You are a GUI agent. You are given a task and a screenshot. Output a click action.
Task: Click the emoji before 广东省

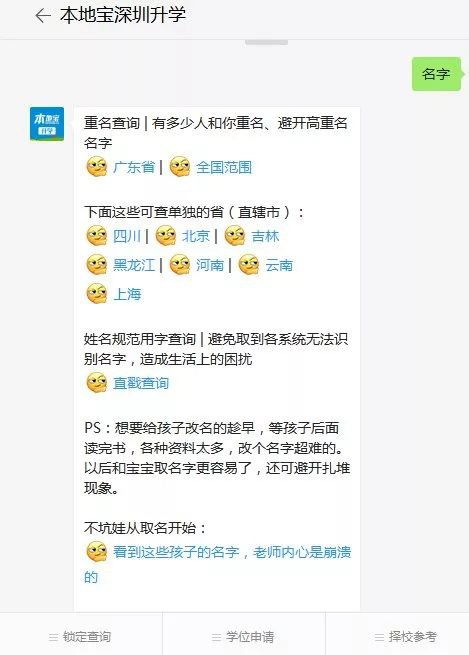point(97,167)
